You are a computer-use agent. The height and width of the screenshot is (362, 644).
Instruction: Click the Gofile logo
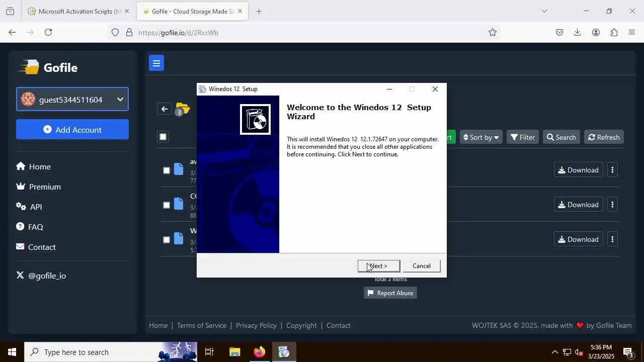click(x=48, y=67)
